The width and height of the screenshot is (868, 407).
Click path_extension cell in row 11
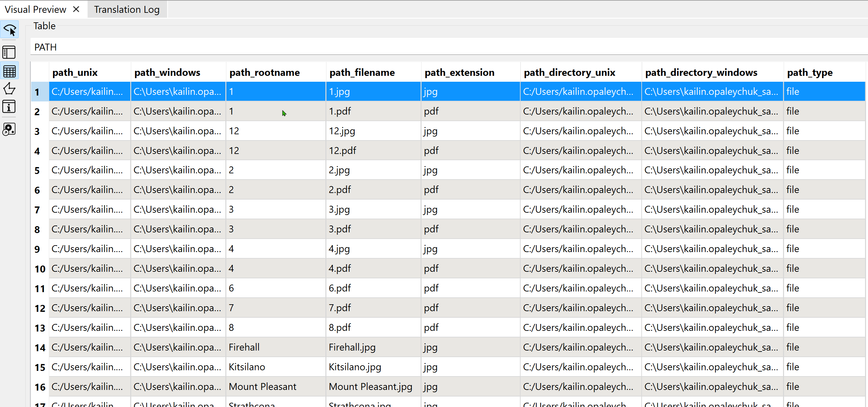tap(470, 288)
